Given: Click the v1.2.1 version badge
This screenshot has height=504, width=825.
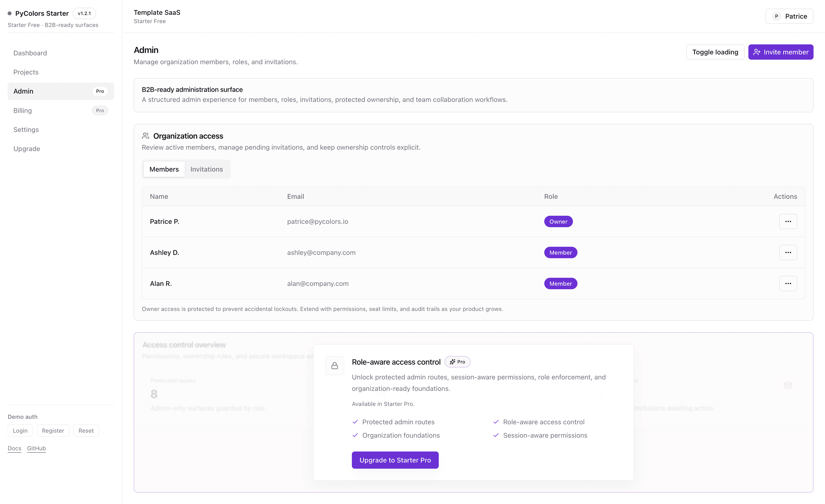Looking at the screenshot, I should click(x=84, y=13).
